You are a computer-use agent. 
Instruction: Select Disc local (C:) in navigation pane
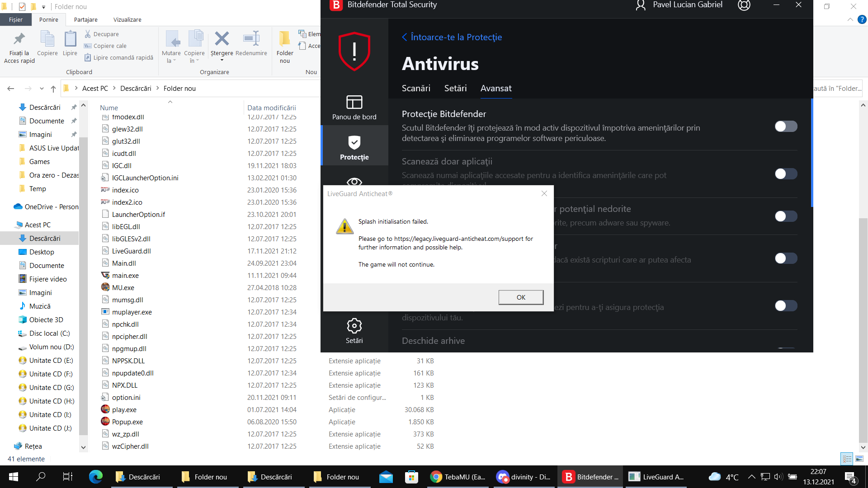tap(44, 333)
